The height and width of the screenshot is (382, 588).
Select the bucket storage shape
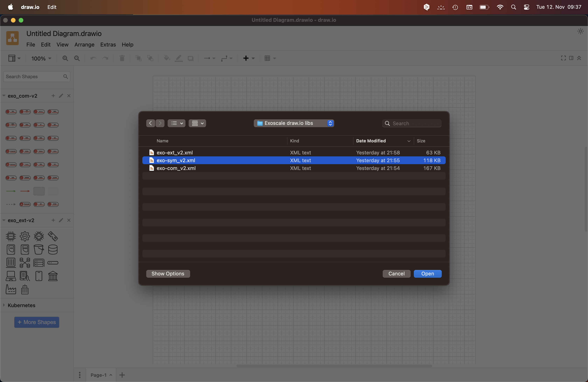coord(39,250)
